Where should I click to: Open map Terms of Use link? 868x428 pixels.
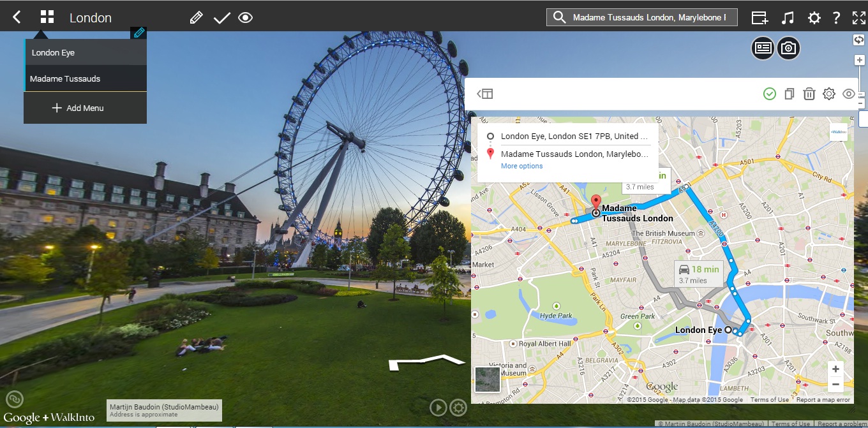point(769,400)
